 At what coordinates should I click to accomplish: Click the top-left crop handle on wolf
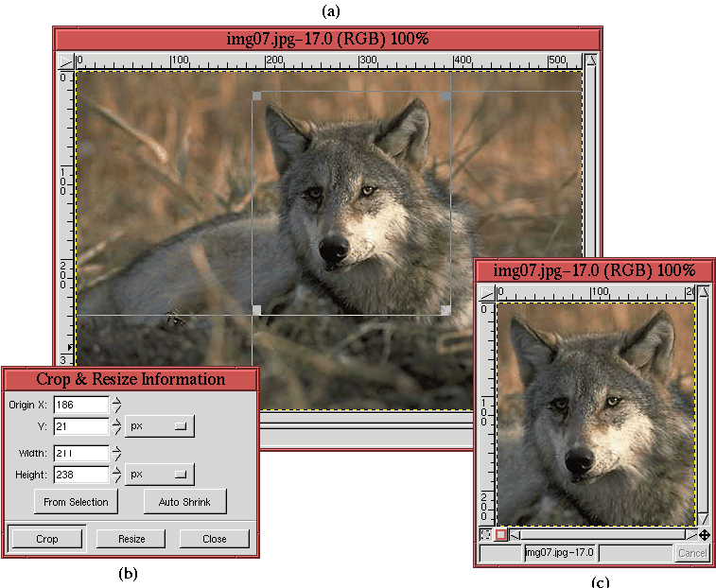click(257, 95)
